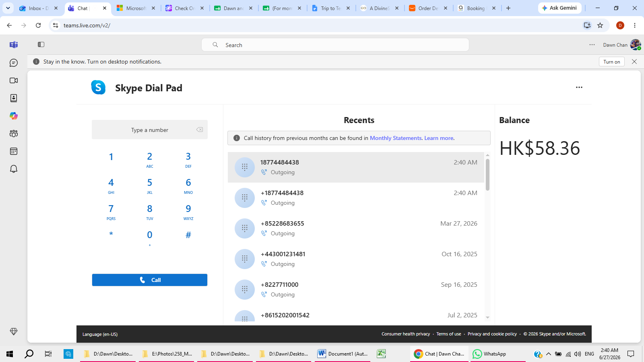Click the blue Call button
644x362 pixels.
point(150,280)
